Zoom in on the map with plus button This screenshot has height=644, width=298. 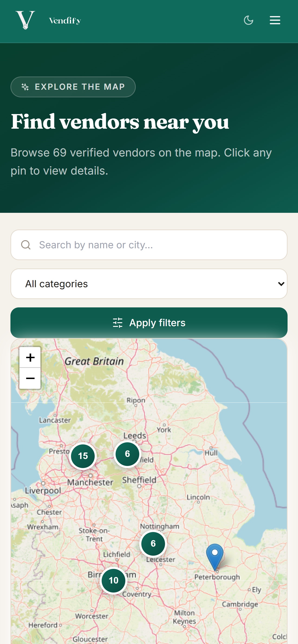[x=30, y=357]
